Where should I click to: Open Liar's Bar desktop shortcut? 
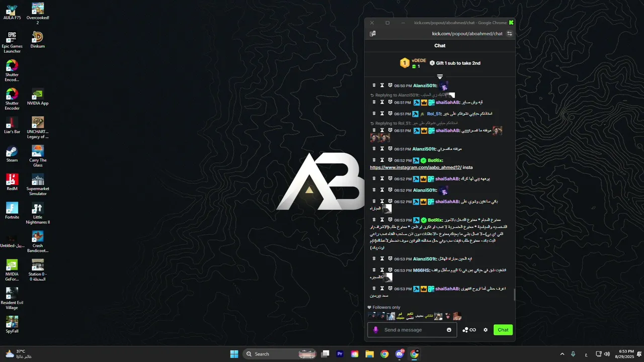(12, 126)
